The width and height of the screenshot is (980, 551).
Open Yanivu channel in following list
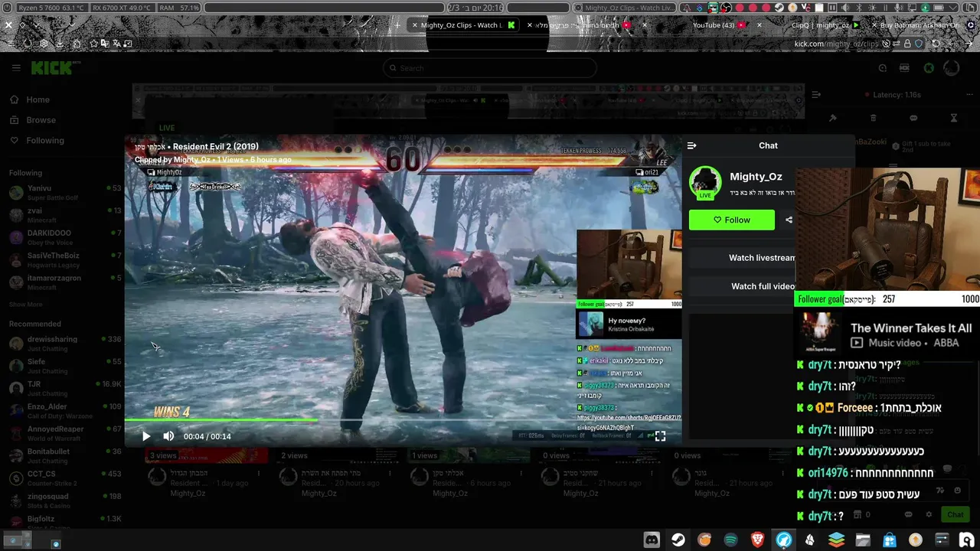tap(65, 192)
